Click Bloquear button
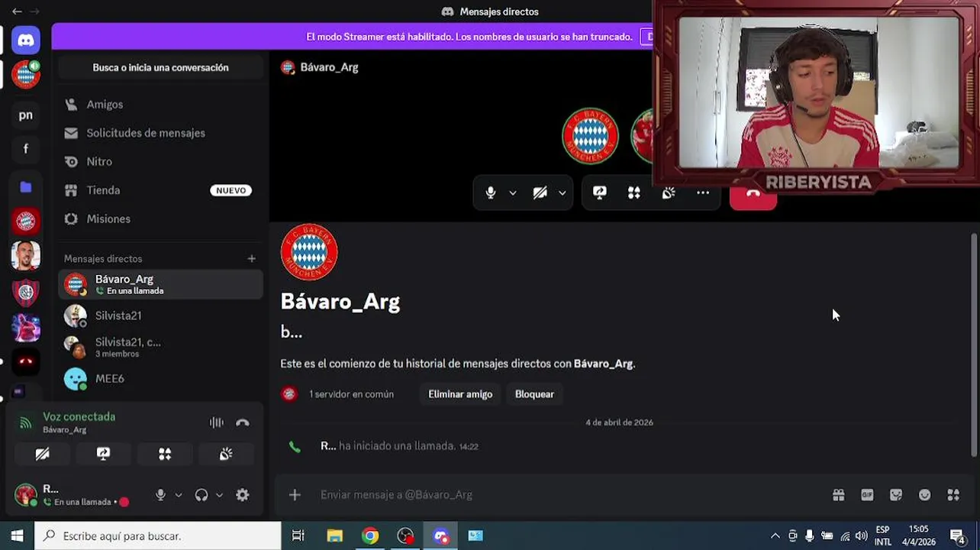The height and width of the screenshot is (550, 980). (534, 394)
